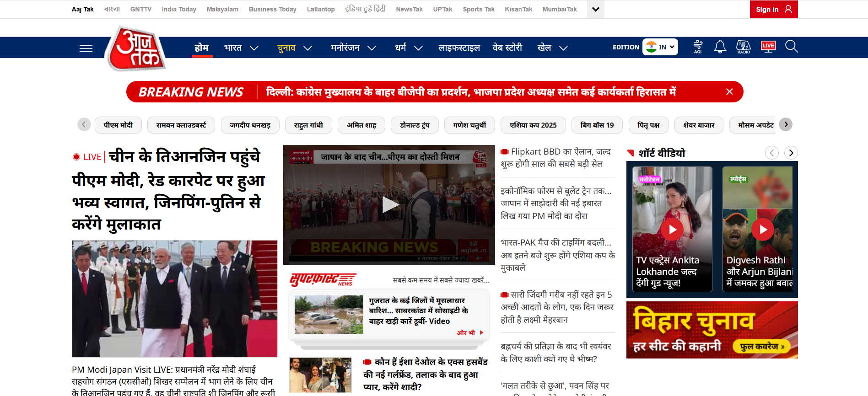Close the breaking news banner

point(729,92)
